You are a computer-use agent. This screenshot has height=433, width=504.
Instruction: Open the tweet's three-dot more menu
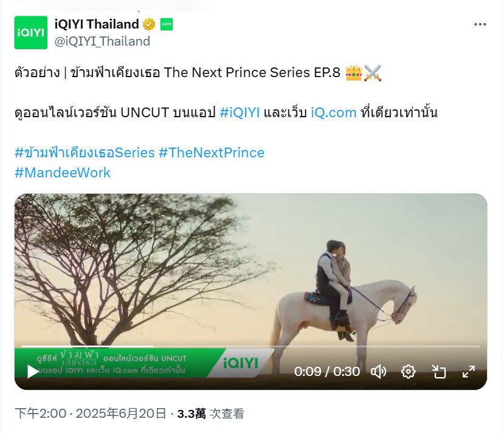[480, 24]
